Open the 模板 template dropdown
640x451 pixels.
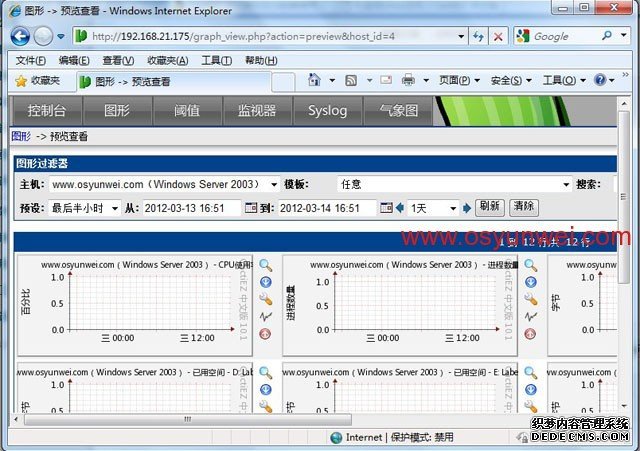tap(566, 185)
